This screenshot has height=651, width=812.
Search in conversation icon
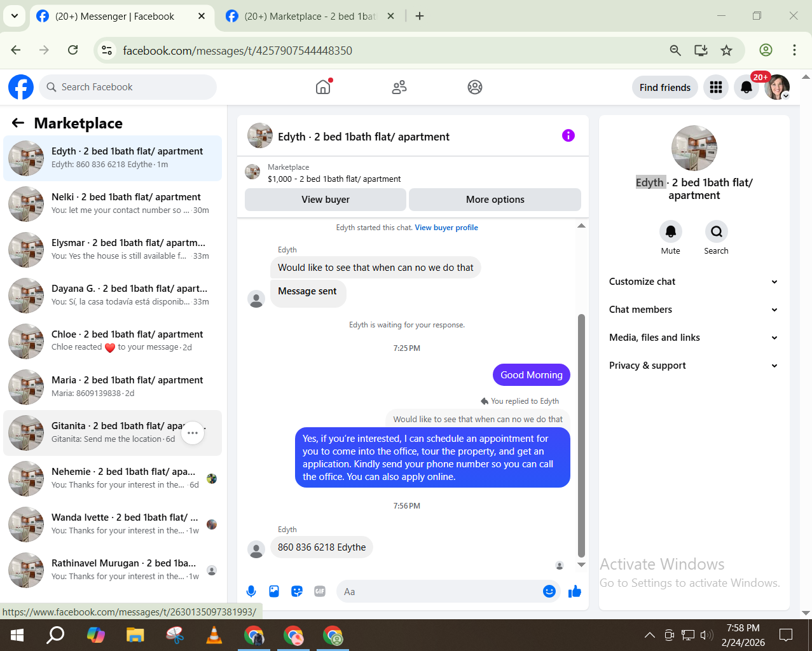[717, 231]
